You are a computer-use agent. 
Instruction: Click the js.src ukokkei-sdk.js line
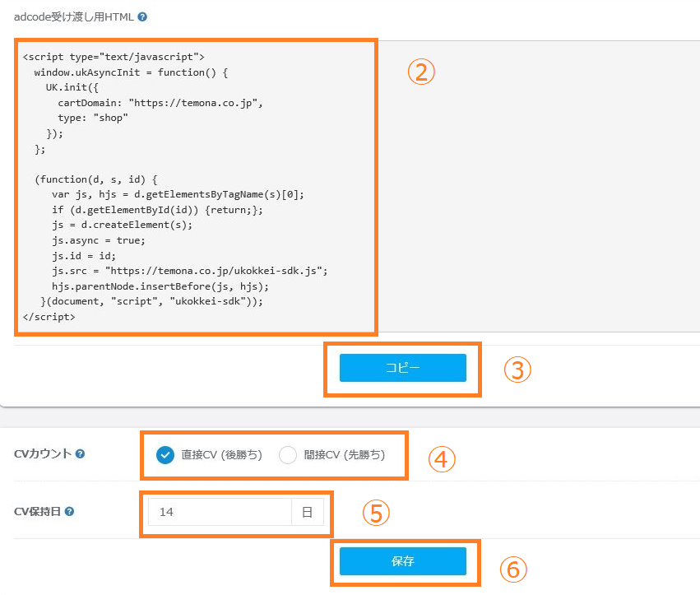point(190,271)
